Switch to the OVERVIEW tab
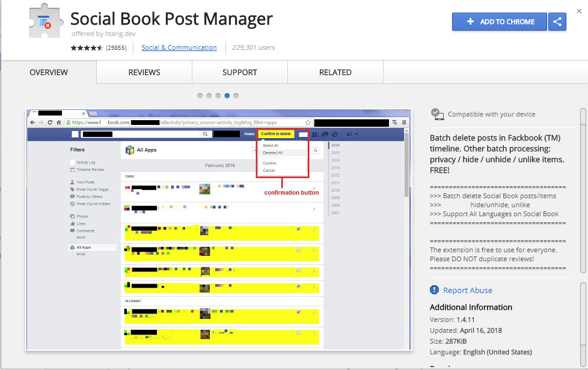Viewport: 588px width, 370px height. coord(49,72)
